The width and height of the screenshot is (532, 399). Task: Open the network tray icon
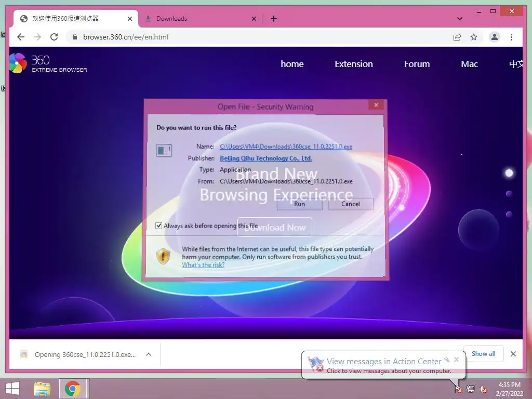pyautogui.click(x=471, y=389)
